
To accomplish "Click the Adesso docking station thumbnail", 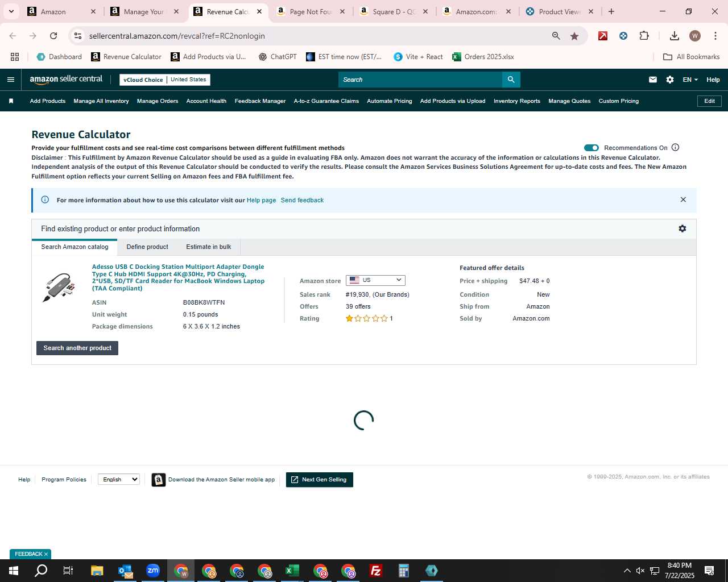I will [x=59, y=287].
